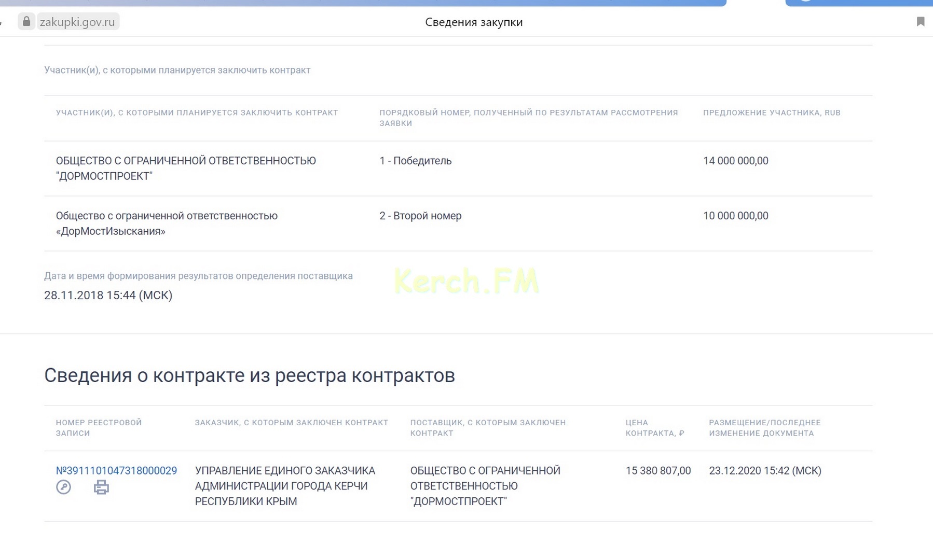
Task: Click the value 14 000 000,00
Action: tap(736, 161)
